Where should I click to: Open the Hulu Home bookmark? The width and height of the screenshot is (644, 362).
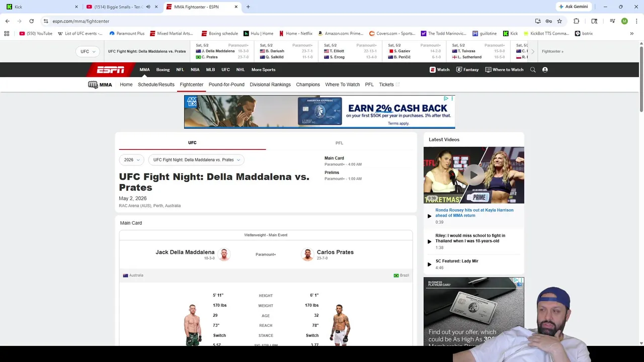(x=259, y=34)
